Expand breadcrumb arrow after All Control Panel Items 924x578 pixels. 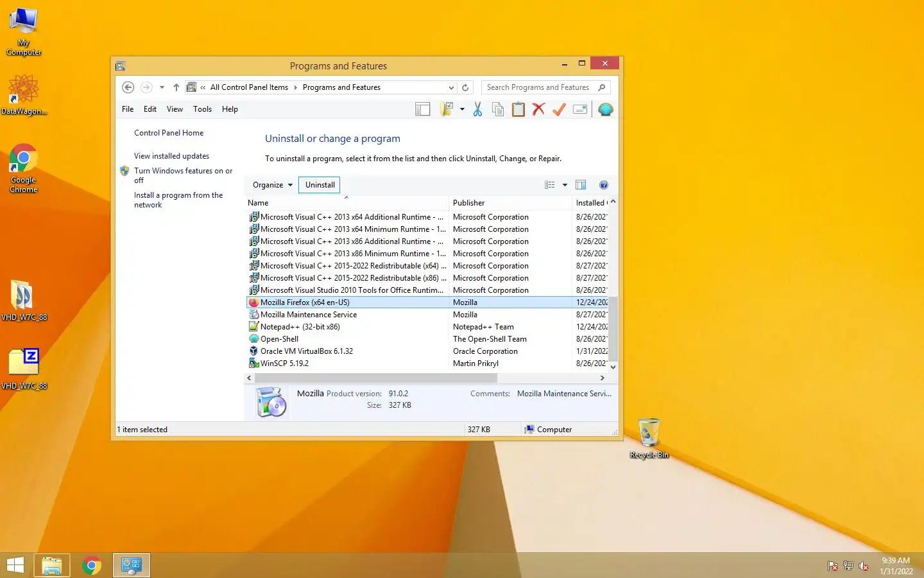pyautogui.click(x=295, y=87)
